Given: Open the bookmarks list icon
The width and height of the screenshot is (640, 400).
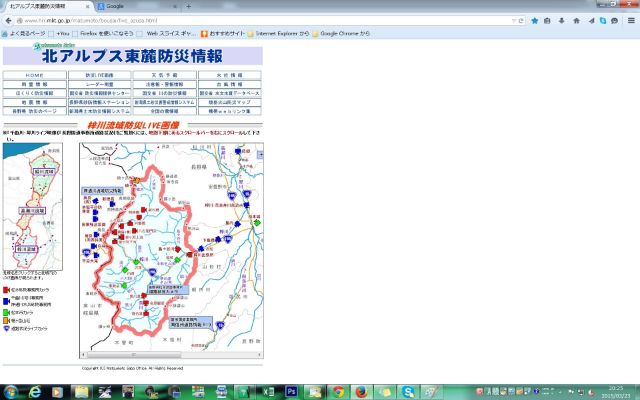Looking at the screenshot, I should pos(549,20).
